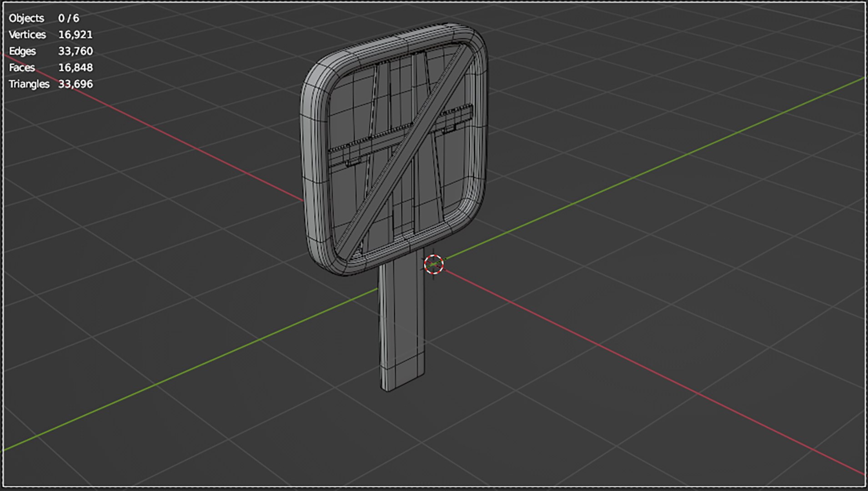Screen dimensions: 868x491
Task: Click the face count "16,848"
Action: coord(75,67)
